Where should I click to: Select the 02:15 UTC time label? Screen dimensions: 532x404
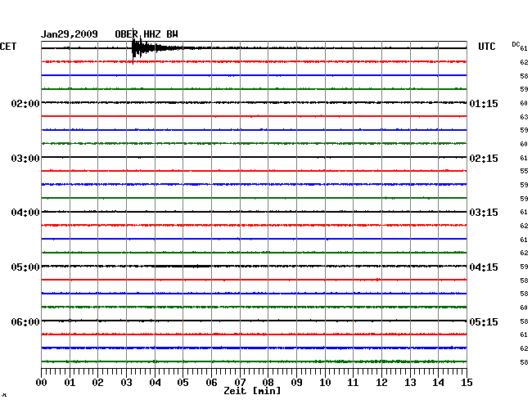pos(484,159)
